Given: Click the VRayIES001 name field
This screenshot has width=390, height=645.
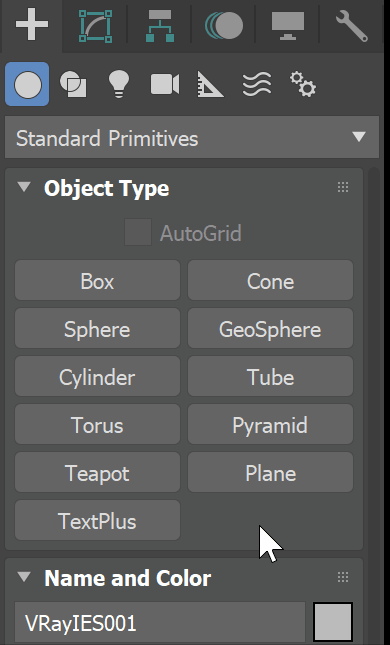Looking at the screenshot, I should tap(160, 623).
